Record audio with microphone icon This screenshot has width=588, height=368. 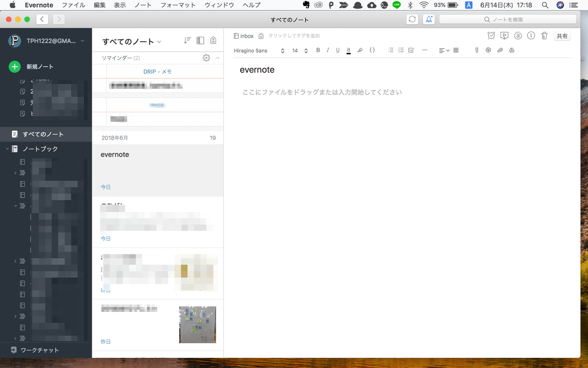(477, 50)
